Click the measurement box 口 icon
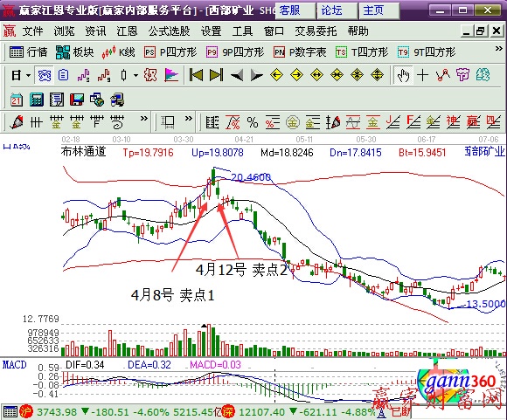Screen dimensions: 507x420 (168, 122)
